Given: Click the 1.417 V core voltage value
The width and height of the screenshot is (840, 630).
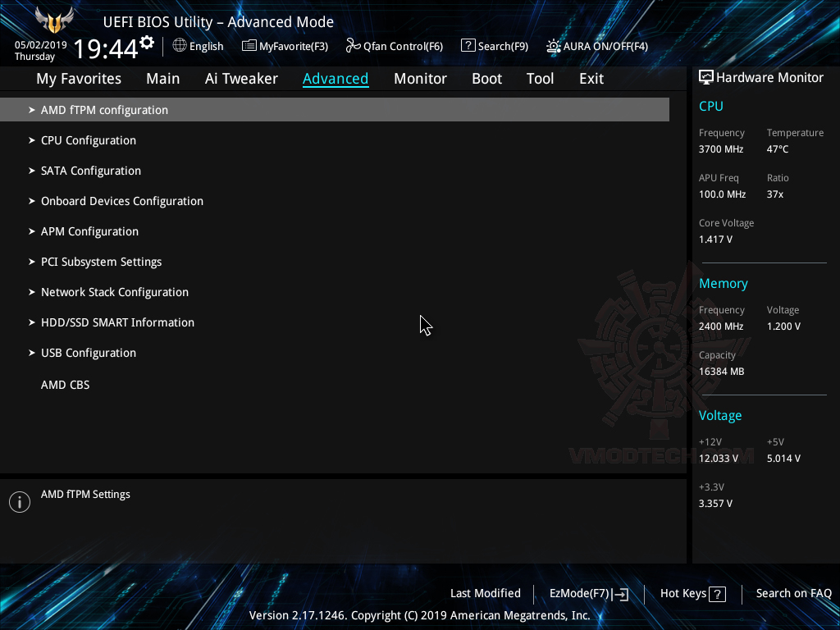Looking at the screenshot, I should tap(715, 240).
